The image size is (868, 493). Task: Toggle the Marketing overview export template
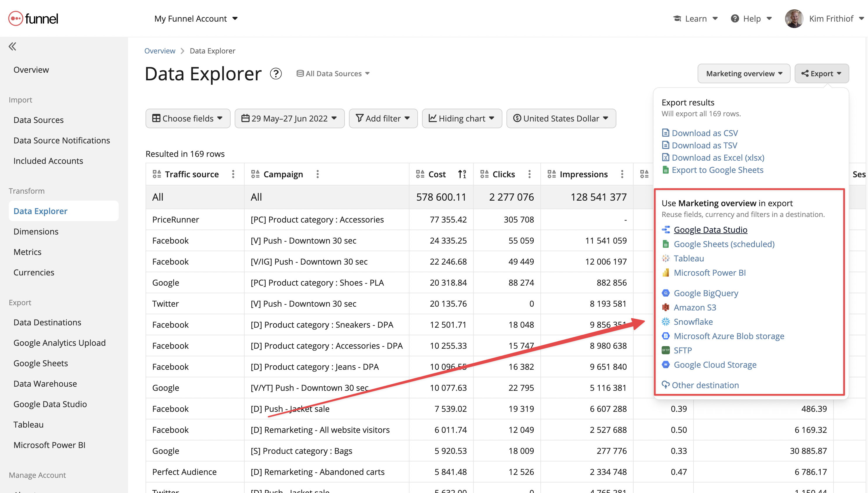click(743, 73)
